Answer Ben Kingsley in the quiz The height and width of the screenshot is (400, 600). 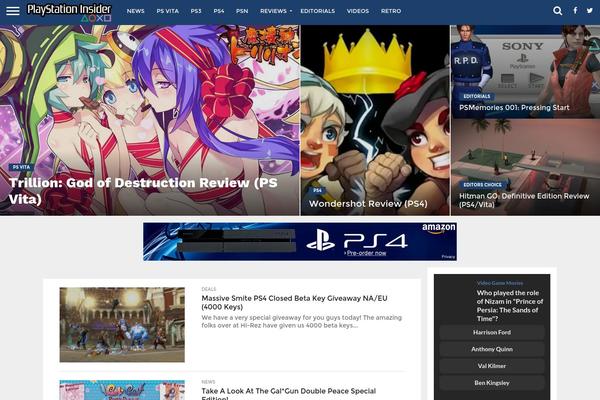pos(492,383)
